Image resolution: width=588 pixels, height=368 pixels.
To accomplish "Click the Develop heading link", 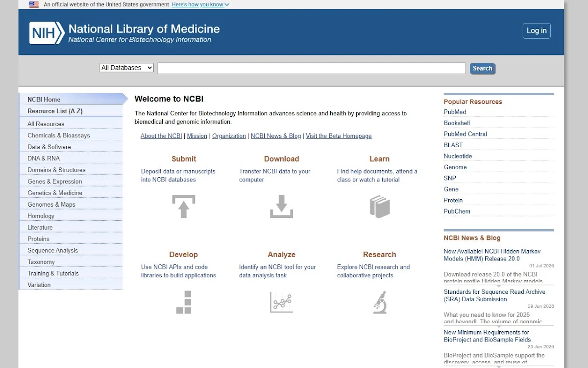I will click(x=184, y=255).
